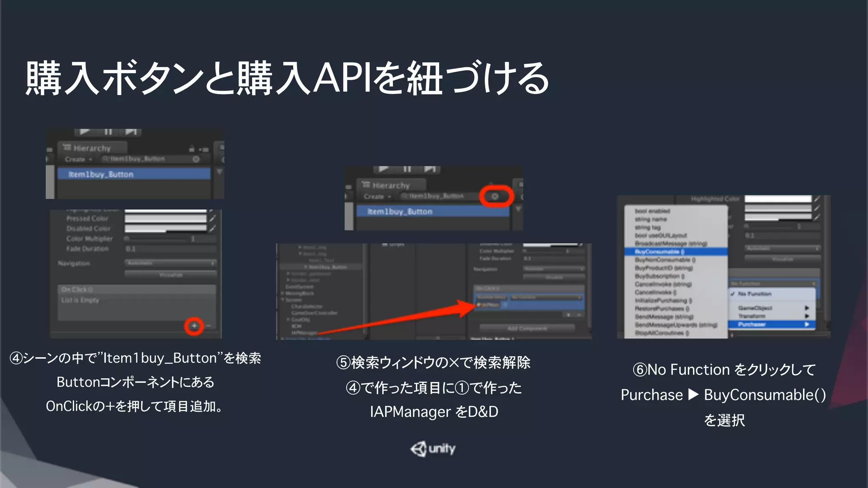The width and height of the screenshot is (868, 488).
Task: Select the Hierarchy tab in step ⑤ screenshot
Action: pyautogui.click(x=391, y=185)
